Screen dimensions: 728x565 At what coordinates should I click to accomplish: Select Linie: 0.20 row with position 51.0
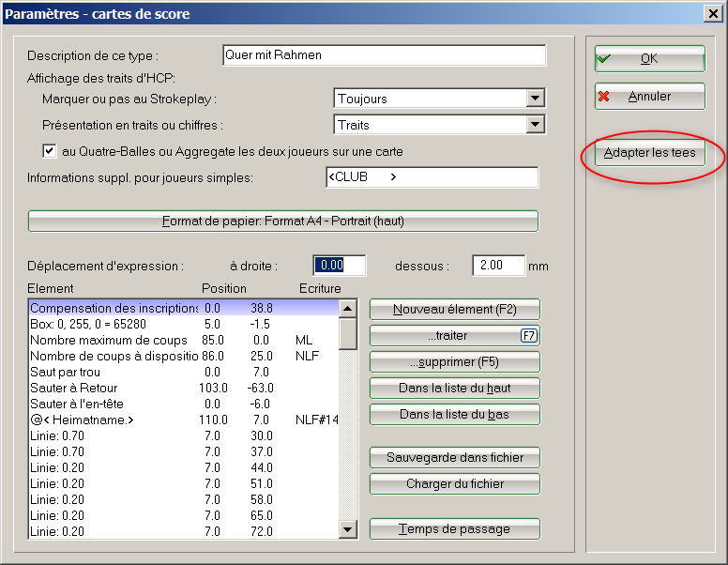(184, 483)
